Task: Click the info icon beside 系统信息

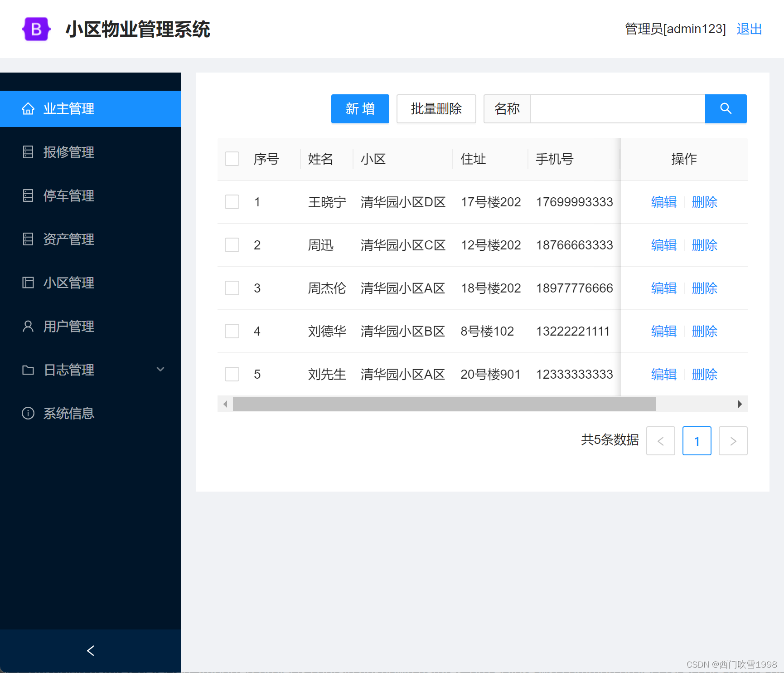Action: point(28,413)
